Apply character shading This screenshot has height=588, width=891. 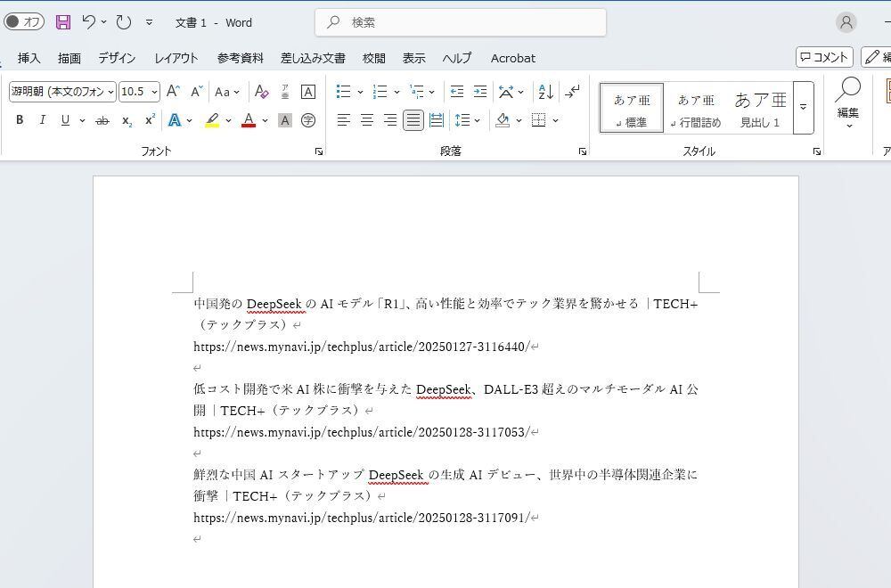[x=285, y=120]
